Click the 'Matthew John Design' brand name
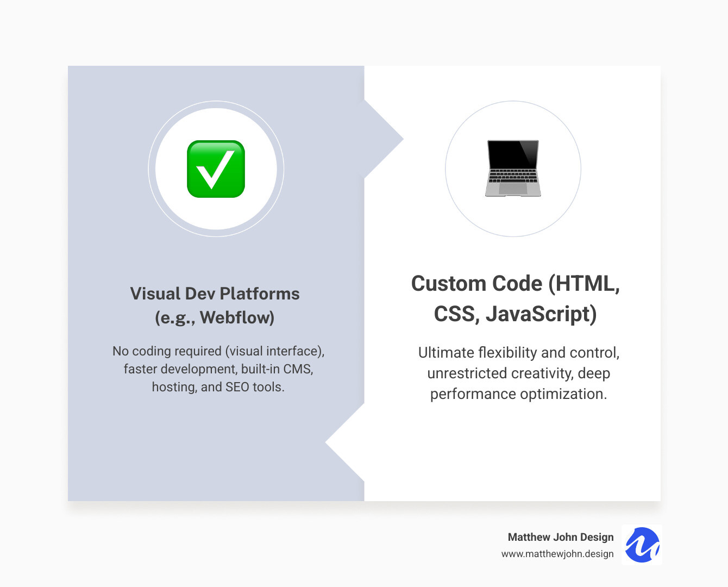Viewport: 728px width, 587px height. click(x=561, y=537)
